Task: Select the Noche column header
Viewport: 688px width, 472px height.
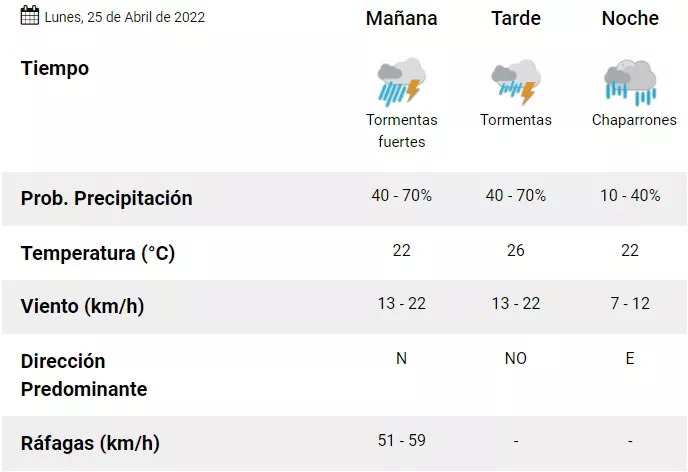Action: coord(630,19)
